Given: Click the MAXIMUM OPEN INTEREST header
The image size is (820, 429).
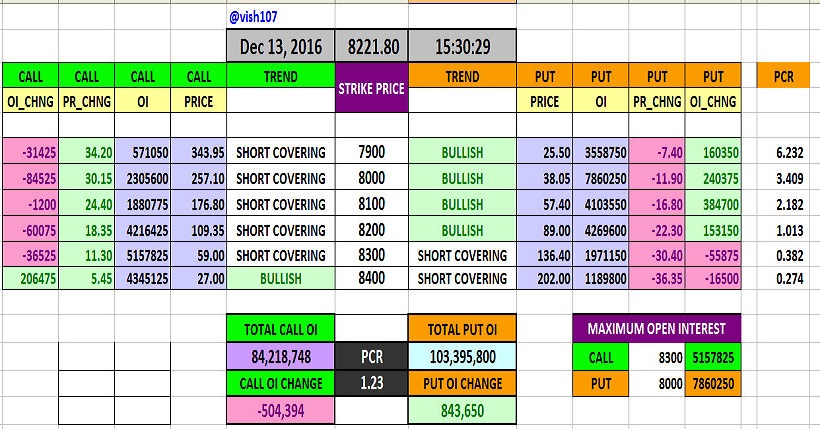Looking at the screenshot, I should tap(657, 330).
